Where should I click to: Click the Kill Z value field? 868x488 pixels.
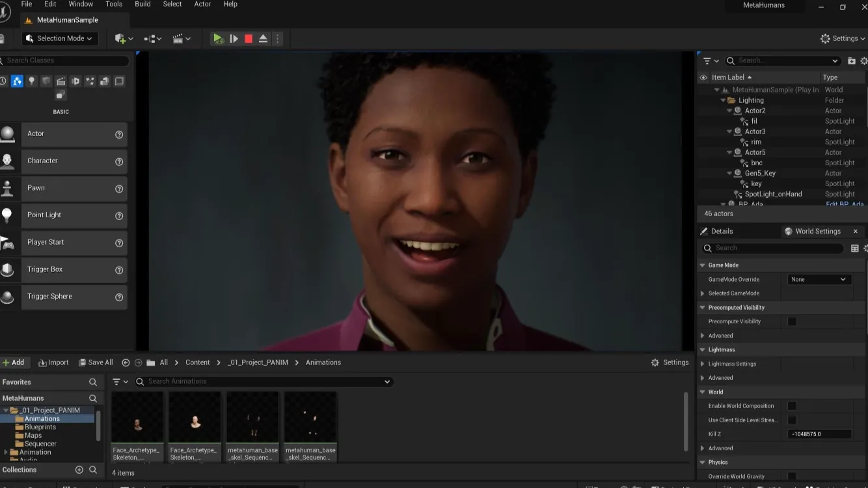[819, 434]
